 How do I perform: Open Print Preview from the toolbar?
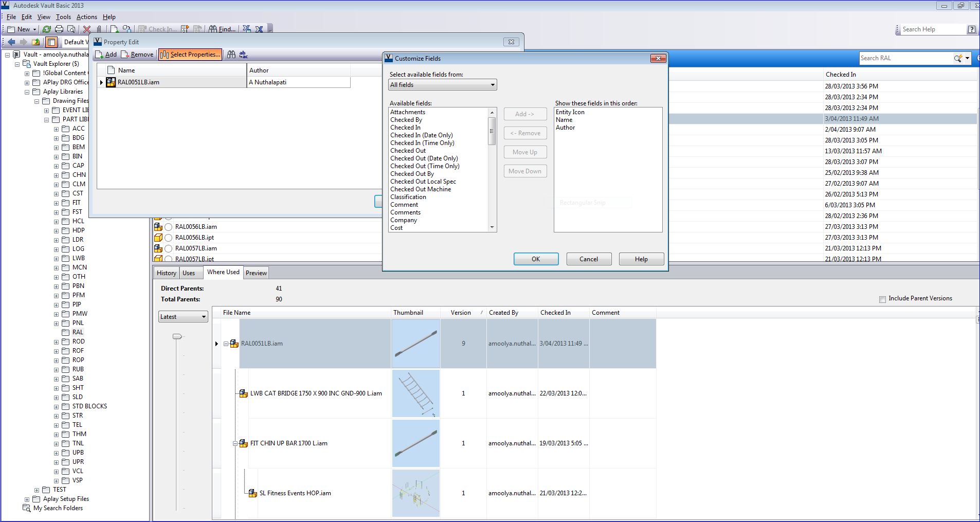[x=71, y=29]
